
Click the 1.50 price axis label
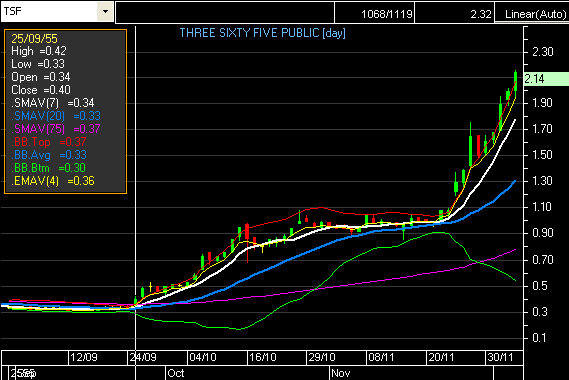(x=543, y=155)
